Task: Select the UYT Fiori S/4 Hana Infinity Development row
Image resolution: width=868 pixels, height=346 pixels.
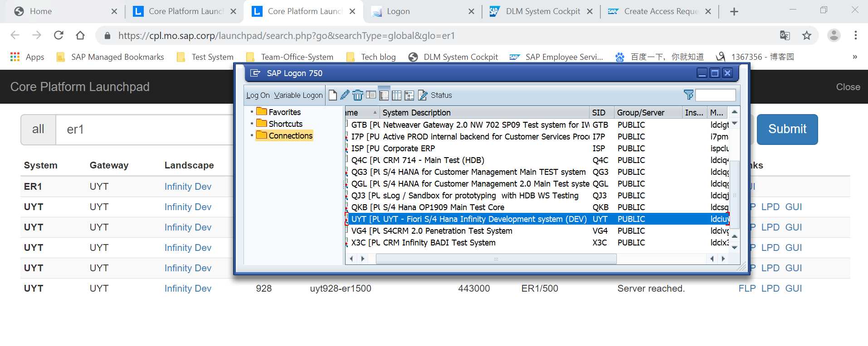Action: click(537, 219)
